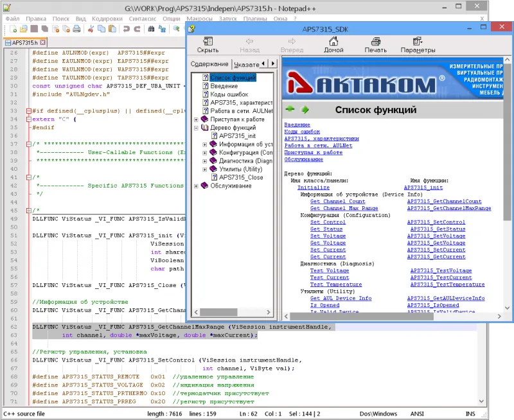
Task: Toggle the fold marker at line 37
Action: click(28, 144)
